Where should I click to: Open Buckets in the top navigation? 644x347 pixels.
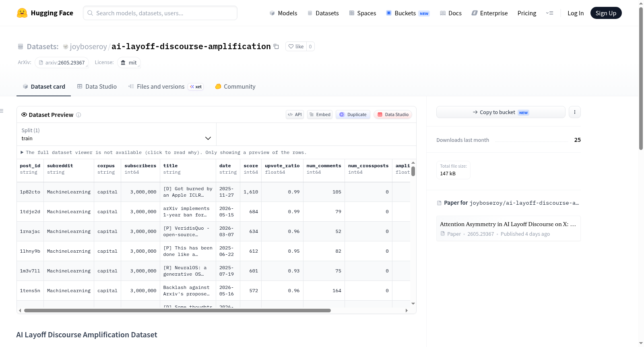[408, 13]
